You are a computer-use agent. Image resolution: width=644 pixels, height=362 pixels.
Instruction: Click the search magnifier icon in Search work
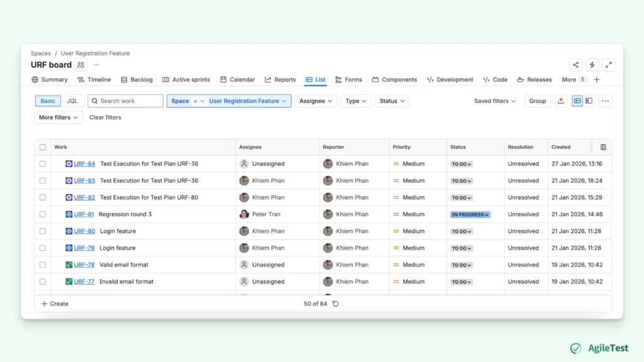click(x=94, y=101)
